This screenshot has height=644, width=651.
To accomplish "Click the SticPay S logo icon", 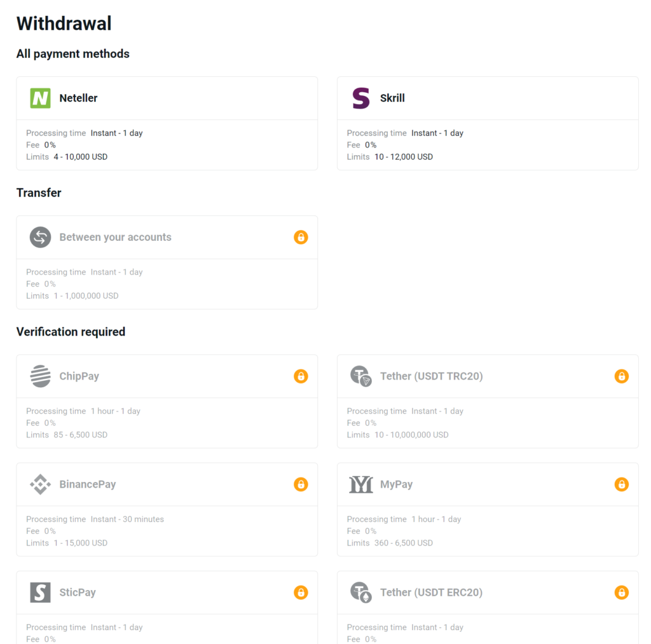I will point(40,592).
